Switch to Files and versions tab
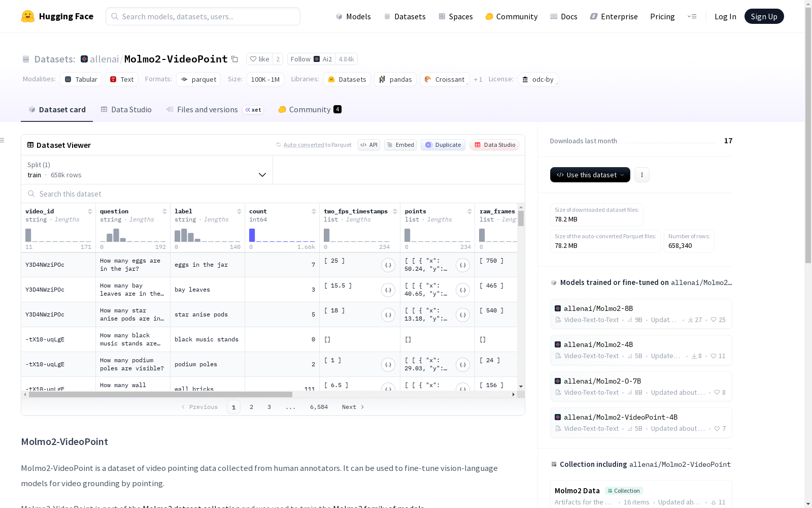Image resolution: width=812 pixels, height=508 pixels. click(215, 110)
